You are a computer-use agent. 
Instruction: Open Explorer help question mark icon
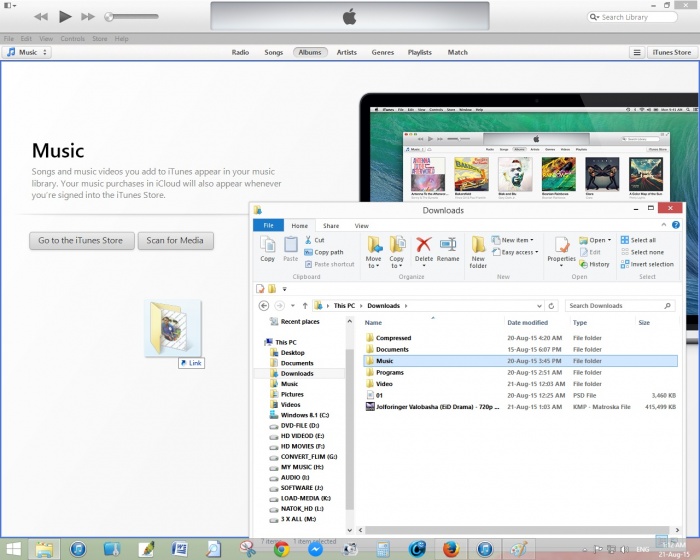click(676, 226)
